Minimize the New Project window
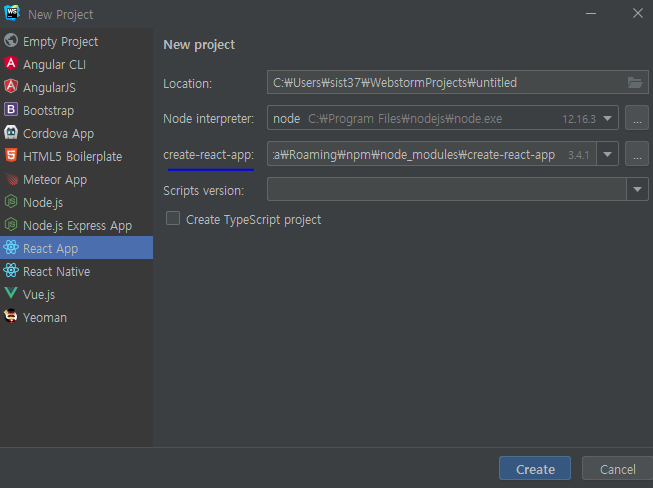This screenshot has height=488, width=653. click(x=591, y=13)
